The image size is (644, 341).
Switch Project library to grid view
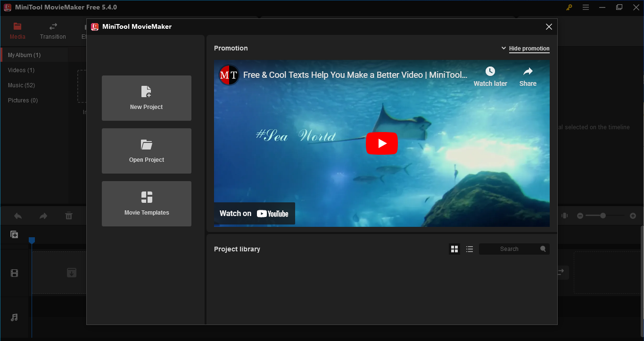(454, 249)
